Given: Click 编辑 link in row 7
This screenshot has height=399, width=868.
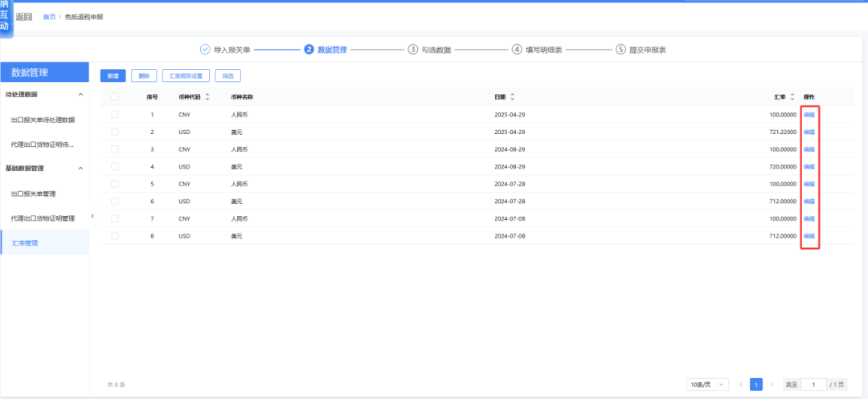Looking at the screenshot, I should coord(809,218).
